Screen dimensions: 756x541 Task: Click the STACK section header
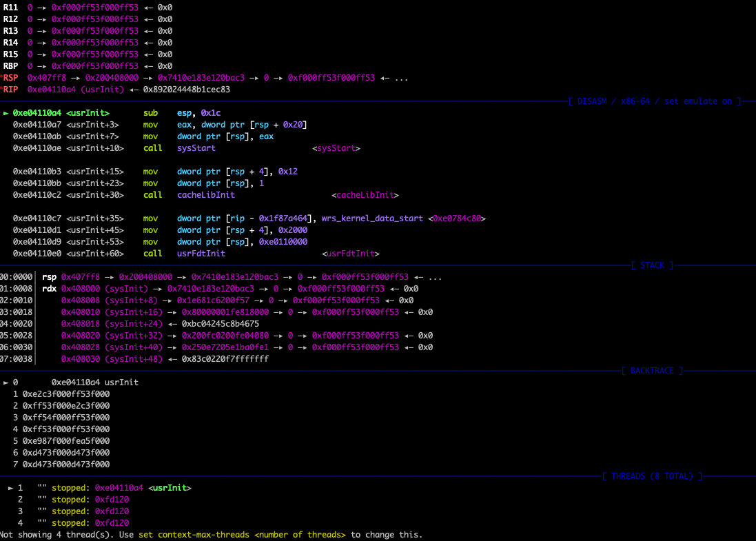[x=653, y=265]
